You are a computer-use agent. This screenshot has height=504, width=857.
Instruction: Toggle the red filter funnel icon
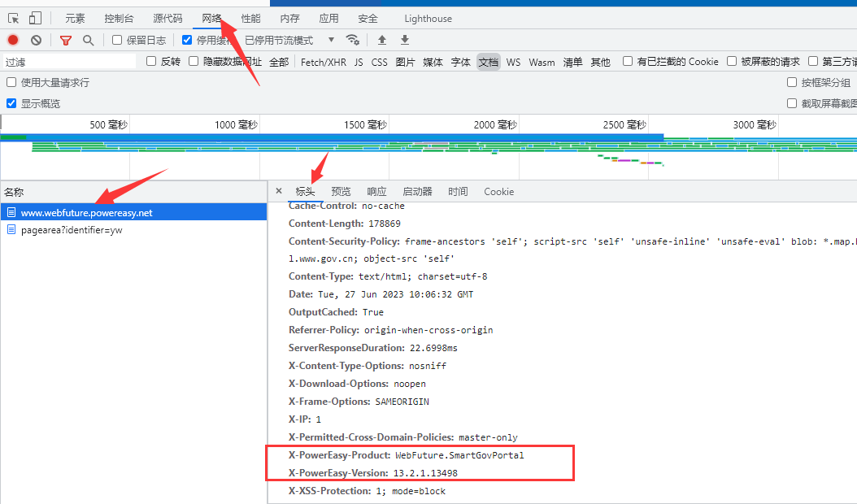coord(66,40)
